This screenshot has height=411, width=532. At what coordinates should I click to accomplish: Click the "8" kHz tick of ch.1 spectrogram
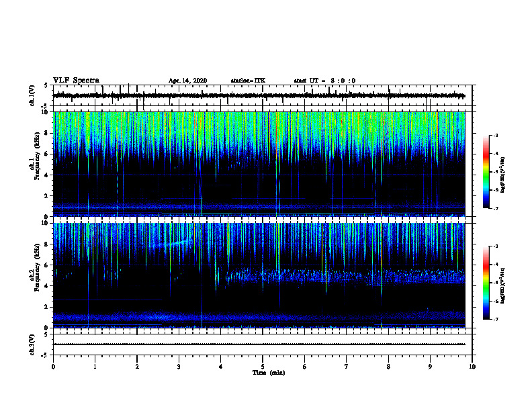[x=47, y=133]
